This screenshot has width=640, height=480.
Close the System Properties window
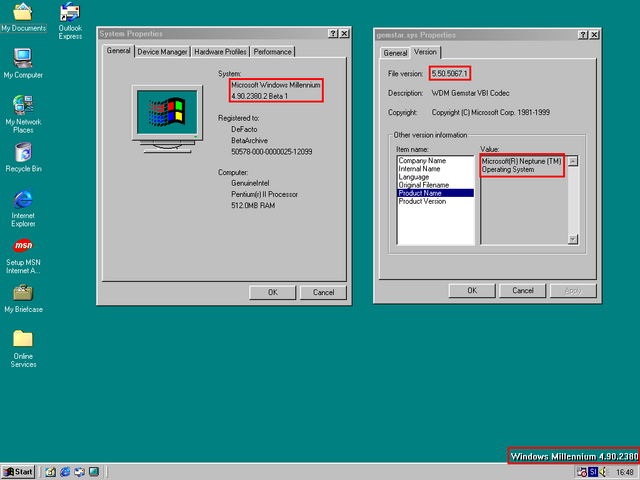point(344,33)
